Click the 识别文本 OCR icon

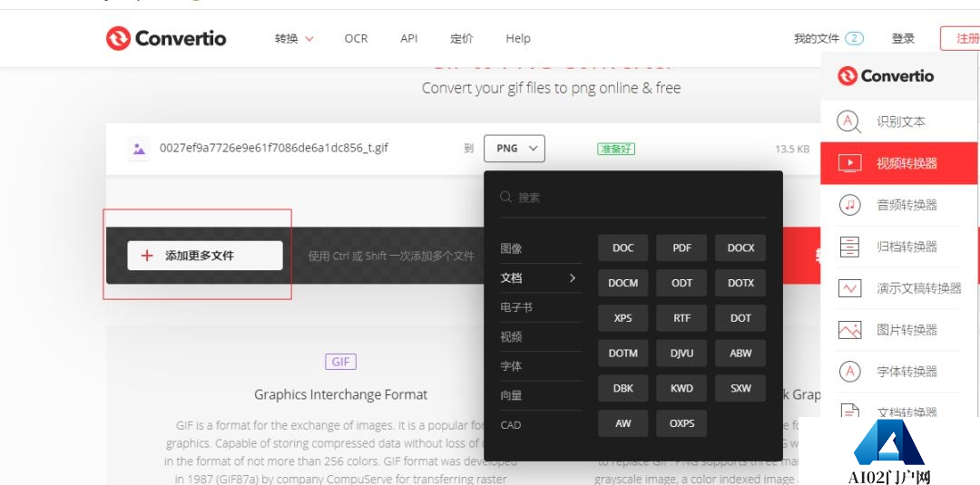(848, 121)
